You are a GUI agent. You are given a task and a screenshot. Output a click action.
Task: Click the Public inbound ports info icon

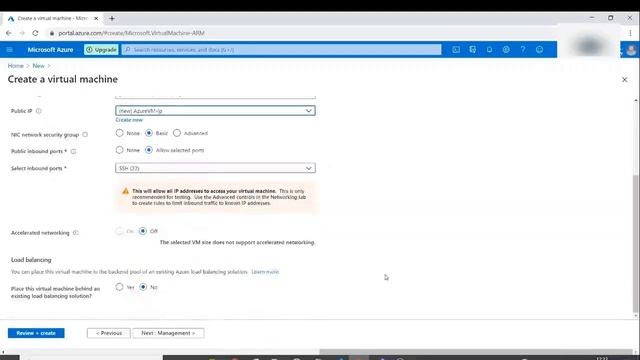pyautogui.click(x=73, y=151)
